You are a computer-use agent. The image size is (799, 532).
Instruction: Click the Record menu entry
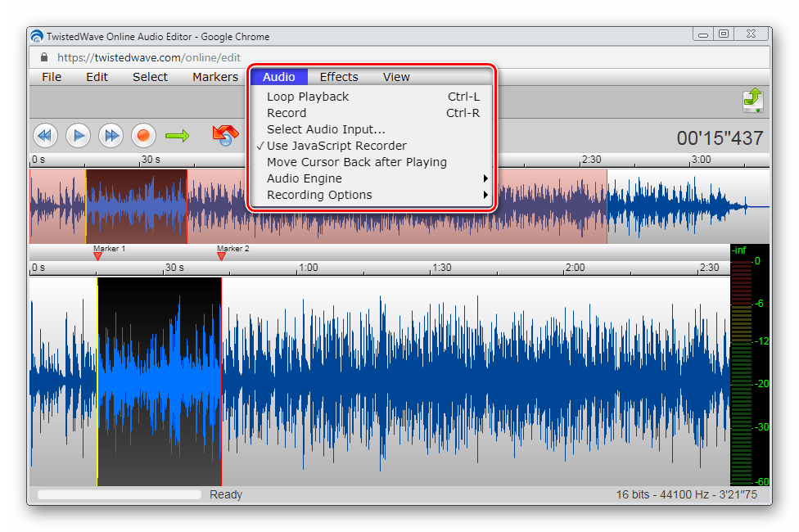click(287, 113)
